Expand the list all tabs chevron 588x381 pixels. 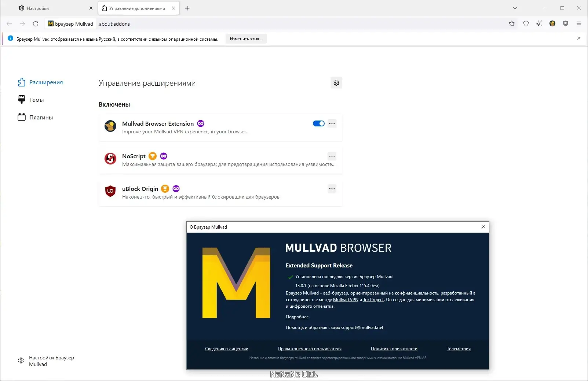coord(515,8)
